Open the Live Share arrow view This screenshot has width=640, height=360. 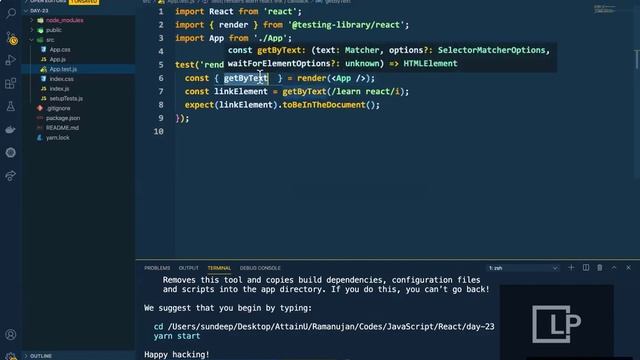click(x=11, y=176)
